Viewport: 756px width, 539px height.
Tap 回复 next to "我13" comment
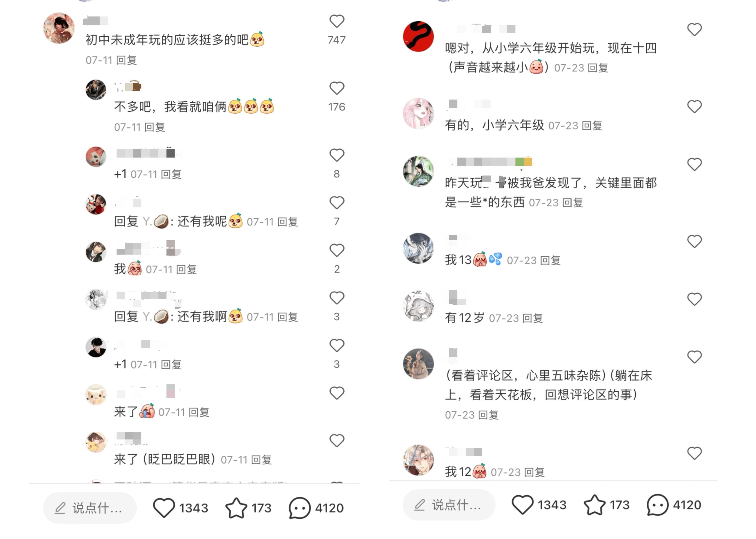(x=550, y=261)
